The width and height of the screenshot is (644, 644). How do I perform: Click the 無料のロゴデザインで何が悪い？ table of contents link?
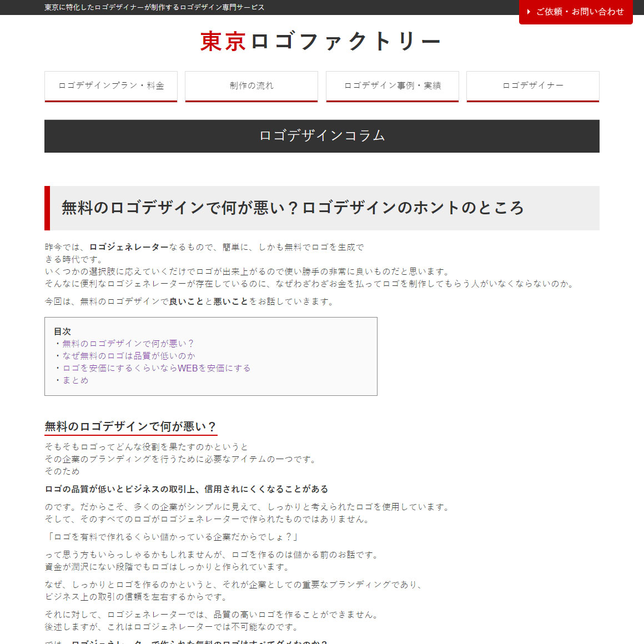click(x=128, y=343)
